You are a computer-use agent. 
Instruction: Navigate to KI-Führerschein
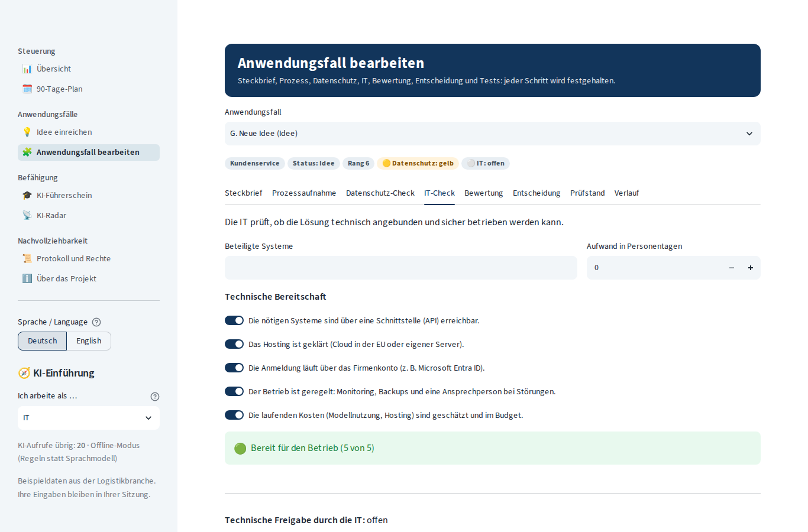click(89, 196)
